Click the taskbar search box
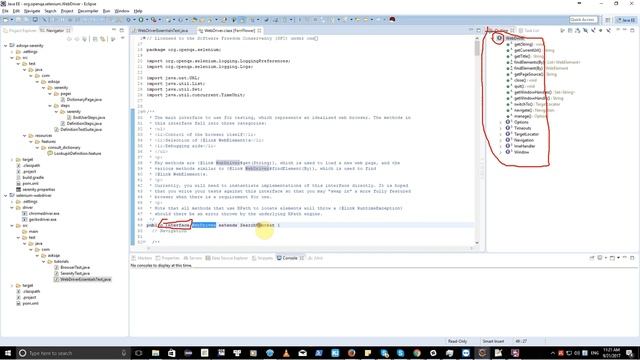This screenshot has height=360, width=640. click(x=73, y=353)
